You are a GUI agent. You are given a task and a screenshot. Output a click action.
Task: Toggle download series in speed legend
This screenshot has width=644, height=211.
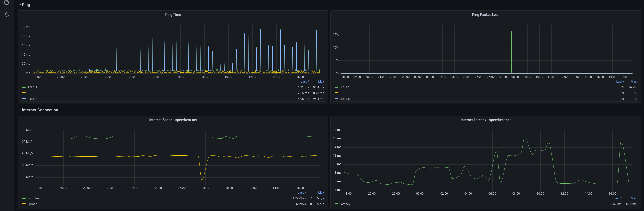tap(34, 198)
